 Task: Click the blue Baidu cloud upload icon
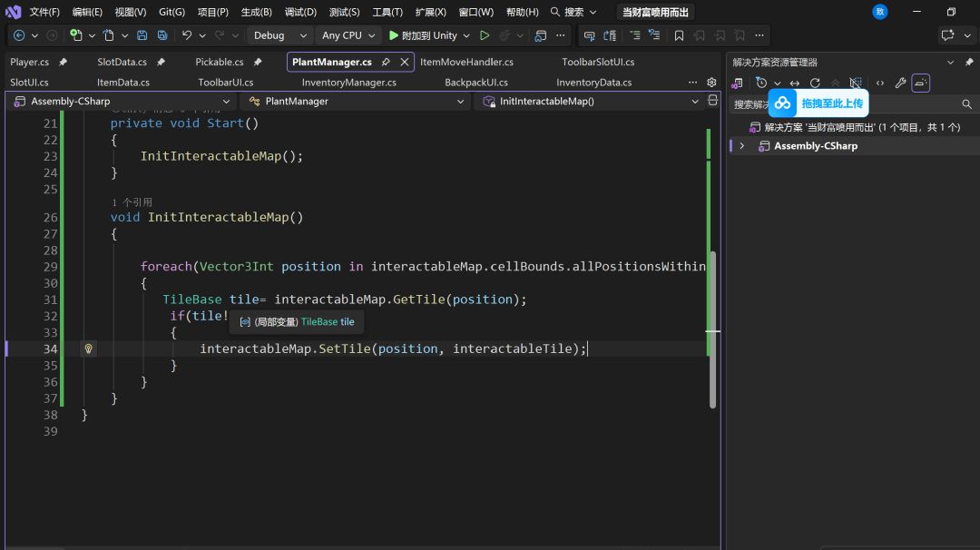point(782,103)
